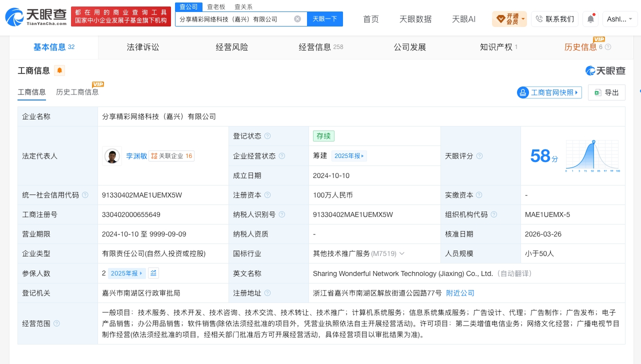
Task: Click help icon next to 天眼评分
Action: [479, 156]
